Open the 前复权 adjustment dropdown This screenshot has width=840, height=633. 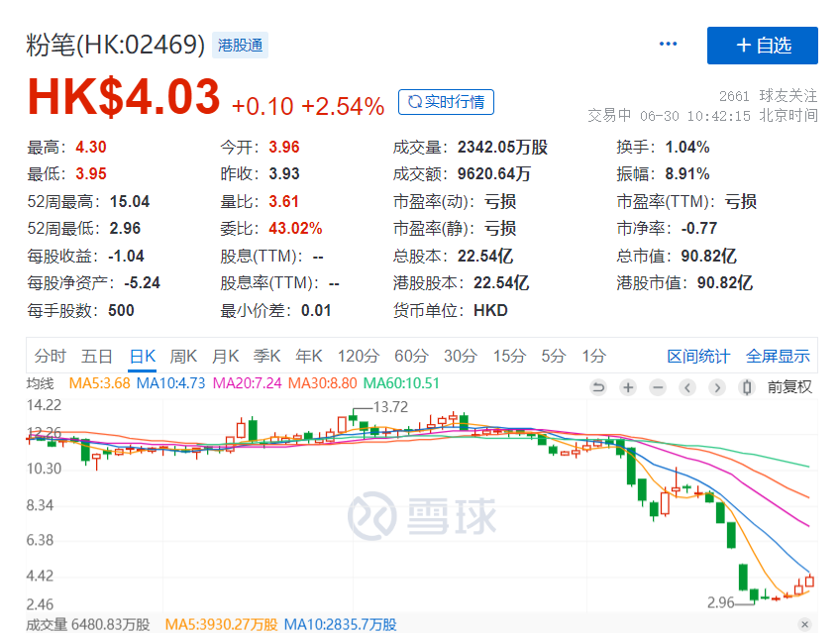point(788,387)
